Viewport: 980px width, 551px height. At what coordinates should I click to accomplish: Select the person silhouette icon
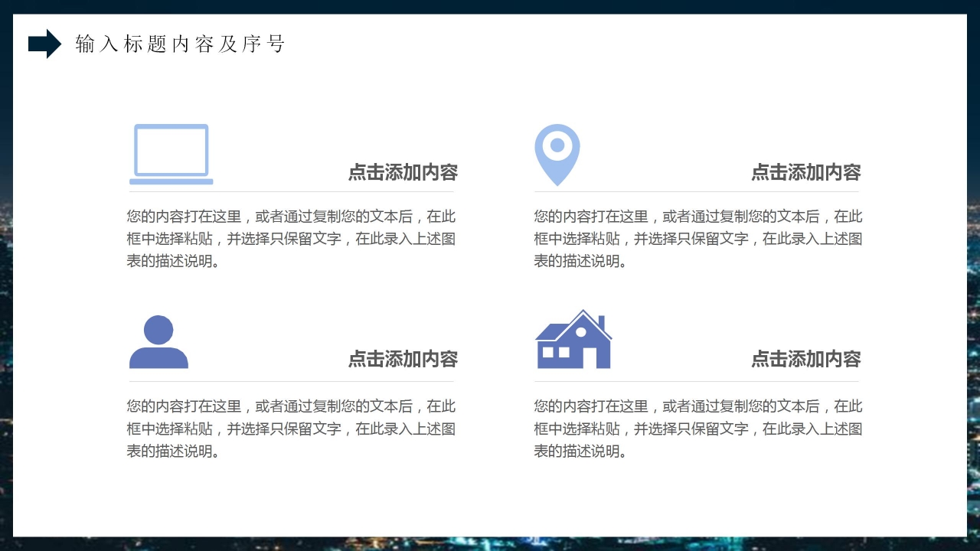click(158, 342)
